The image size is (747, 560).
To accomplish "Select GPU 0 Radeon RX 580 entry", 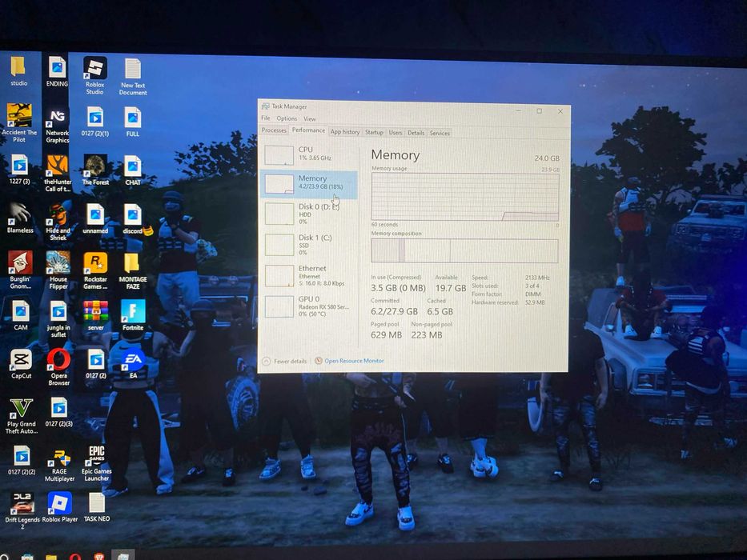I will coord(309,306).
